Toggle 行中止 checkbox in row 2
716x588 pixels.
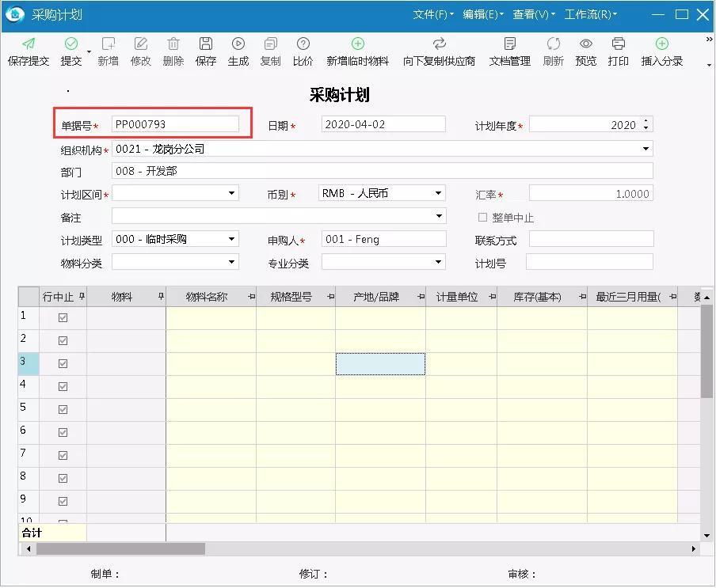tap(63, 341)
